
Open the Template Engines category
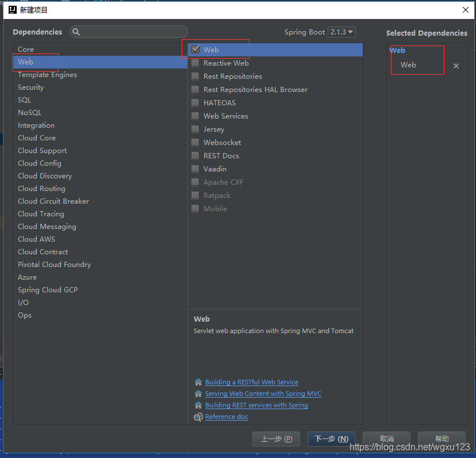coord(100,75)
